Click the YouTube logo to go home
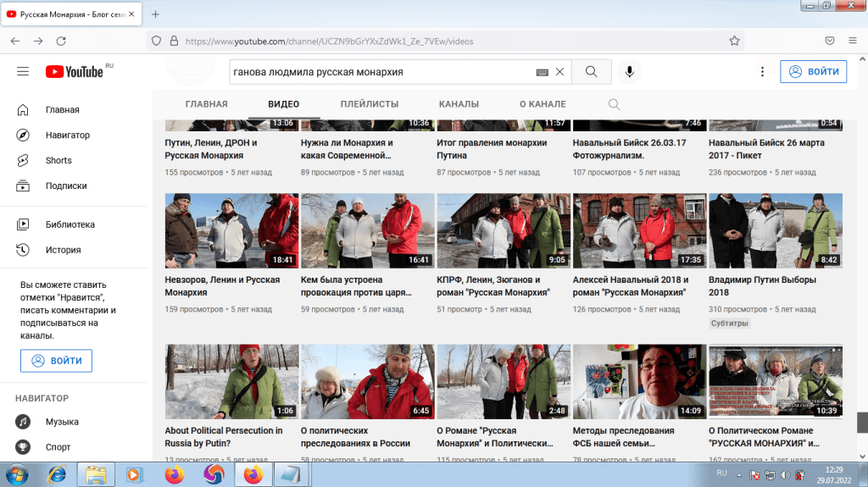 point(75,72)
